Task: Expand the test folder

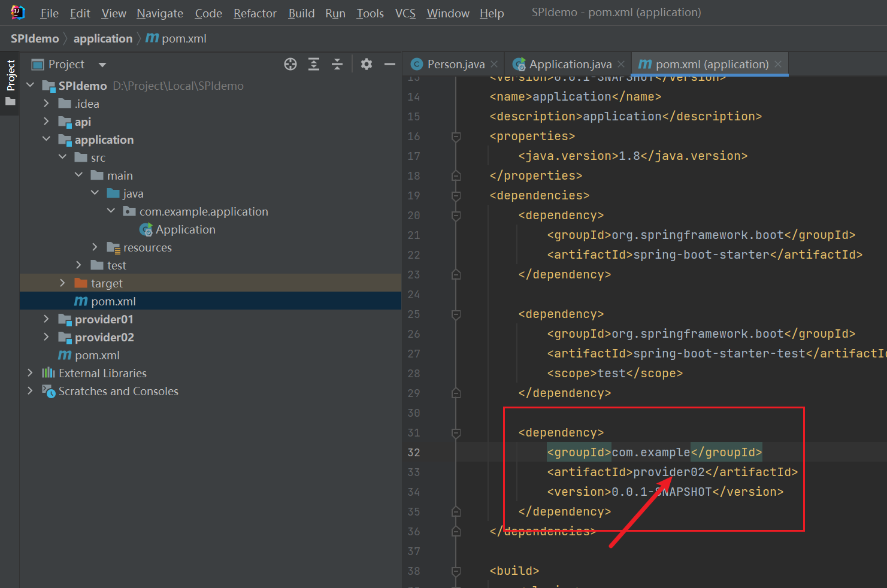Action: 79,265
